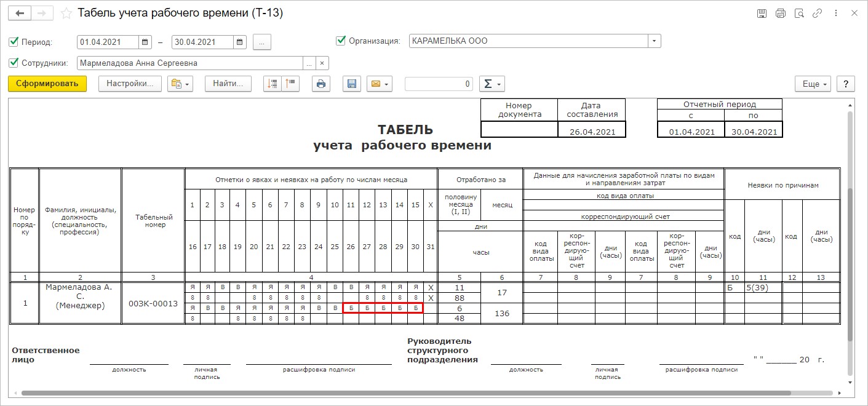This screenshot has width=868, height=406.
Task: Copy link using chain icon
Action: tap(818, 13)
